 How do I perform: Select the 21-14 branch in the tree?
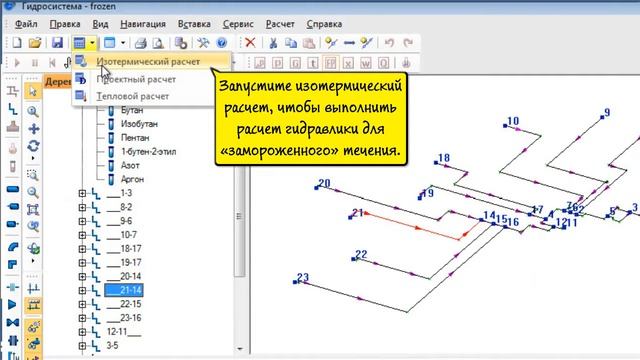click(124, 290)
